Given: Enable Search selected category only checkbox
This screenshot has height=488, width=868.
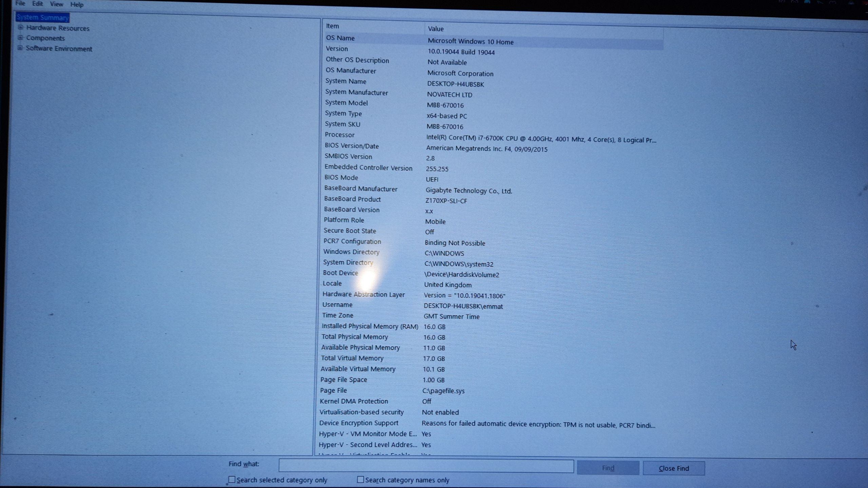Looking at the screenshot, I should click(231, 480).
